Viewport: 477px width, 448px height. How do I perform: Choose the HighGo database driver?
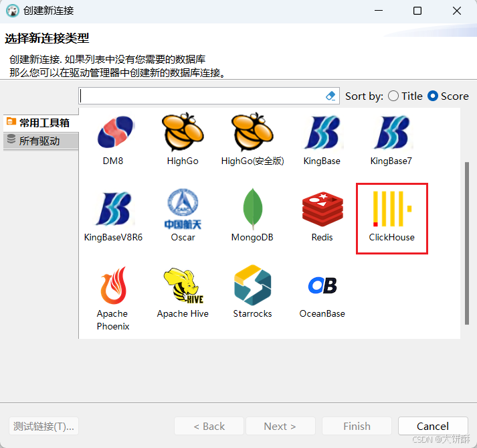coord(183,132)
